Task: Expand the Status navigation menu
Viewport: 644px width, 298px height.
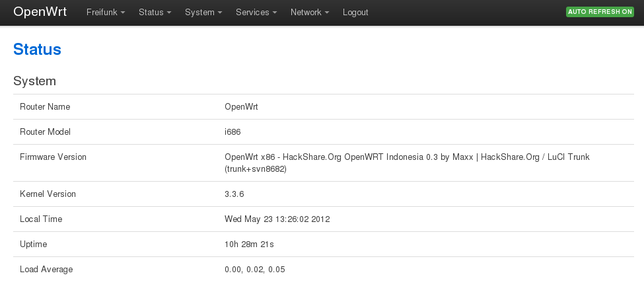Action: pyautogui.click(x=155, y=13)
